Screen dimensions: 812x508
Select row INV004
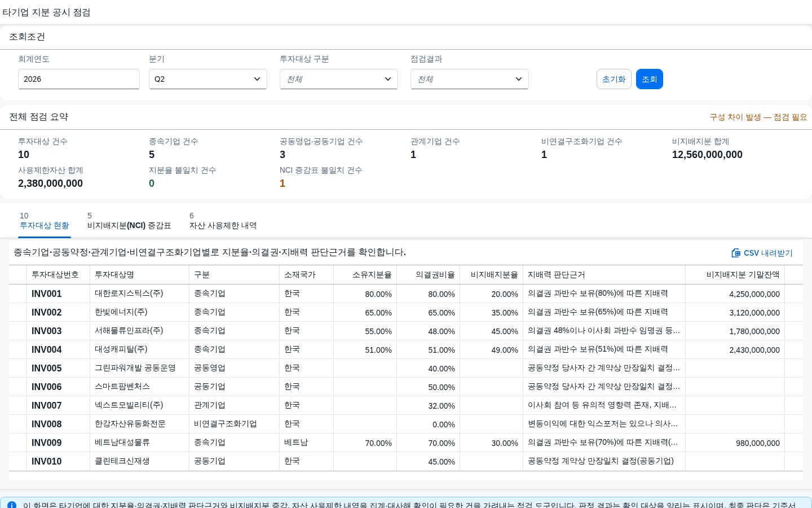tap(406, 349)
